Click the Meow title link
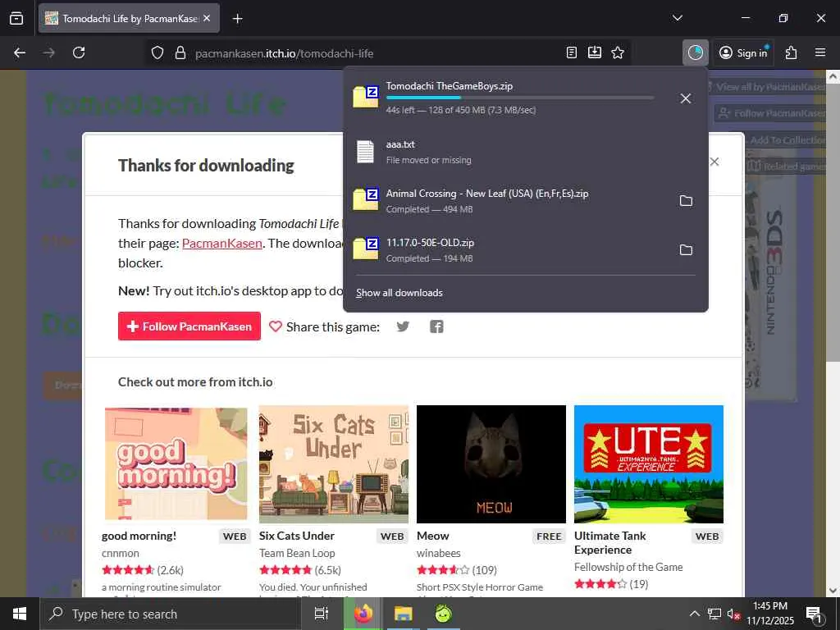The image size is (840, 630). pyautogui.click(x=433, y=536)
